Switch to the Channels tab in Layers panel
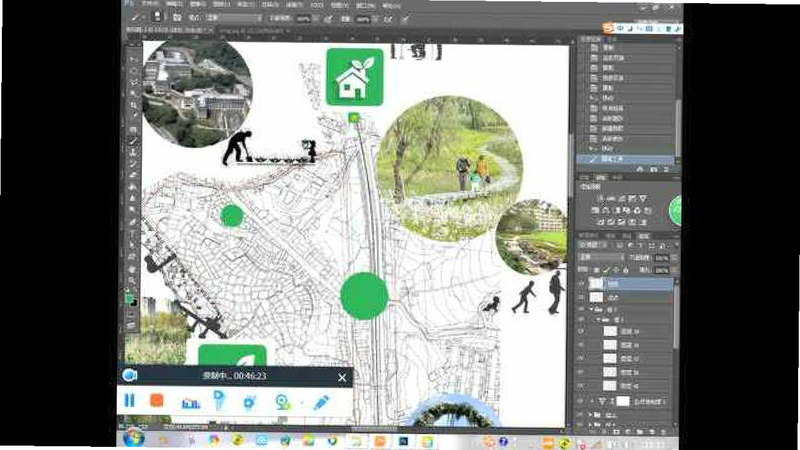 coord(611,236)
